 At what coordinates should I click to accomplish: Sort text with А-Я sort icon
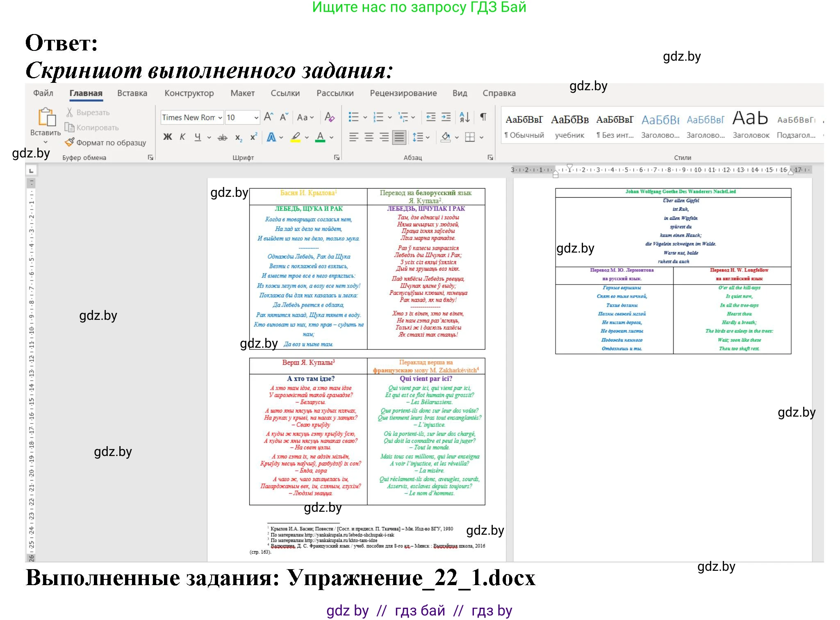click(464, 117)
